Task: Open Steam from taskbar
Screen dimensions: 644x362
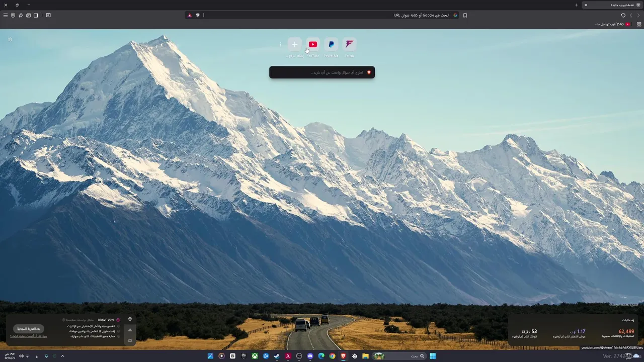Action: pos(277,356)
